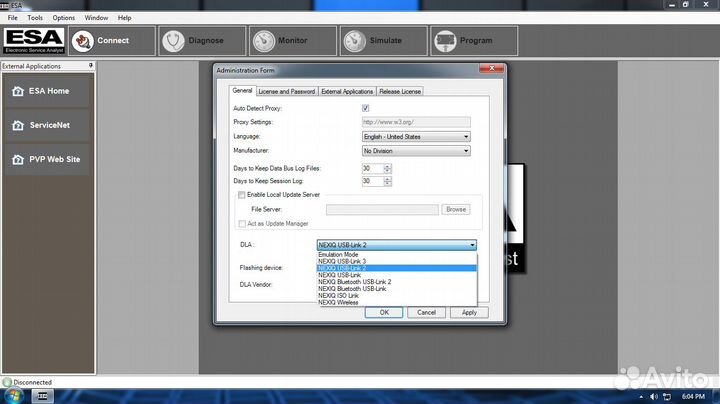
Task: Open the Manufacturer dropdown
Action: [416, 151]
